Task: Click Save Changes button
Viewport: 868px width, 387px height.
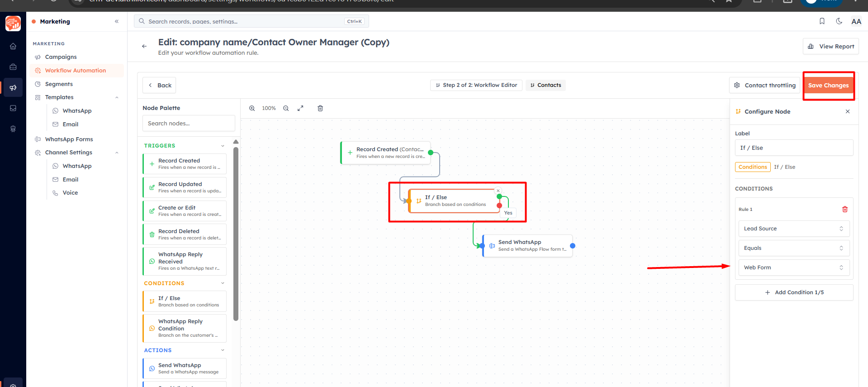Action: pos(828,86)
